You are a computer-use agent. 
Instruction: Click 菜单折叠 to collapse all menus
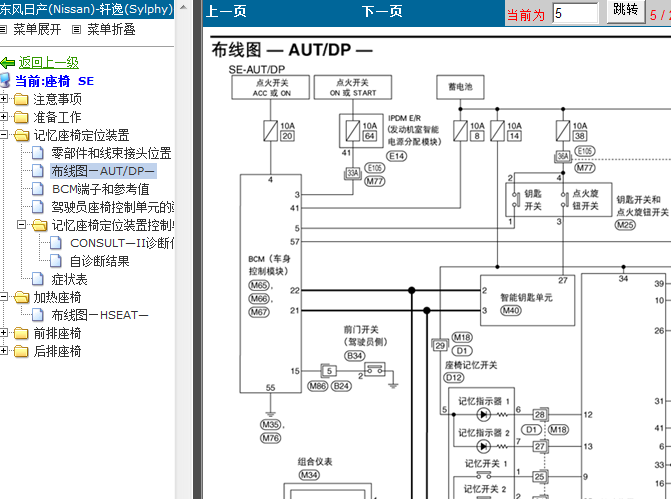click(x=111, y=29)
